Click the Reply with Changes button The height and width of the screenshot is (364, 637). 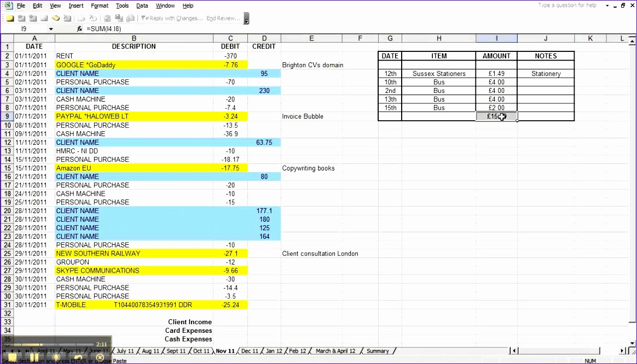click(172, 18)
